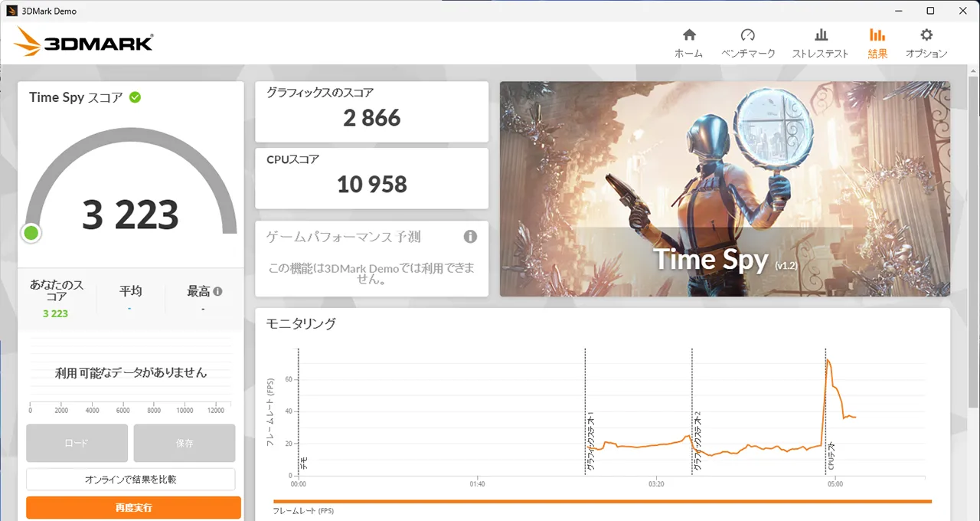Click the Time Spy banner image

pyautogui.click(x=725, y=189)
